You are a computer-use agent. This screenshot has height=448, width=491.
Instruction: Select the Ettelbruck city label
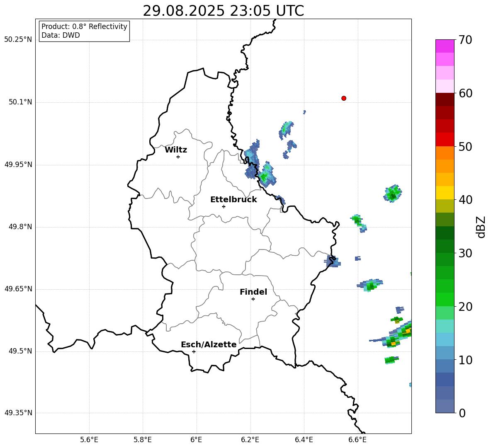click(x=233, y=200)
